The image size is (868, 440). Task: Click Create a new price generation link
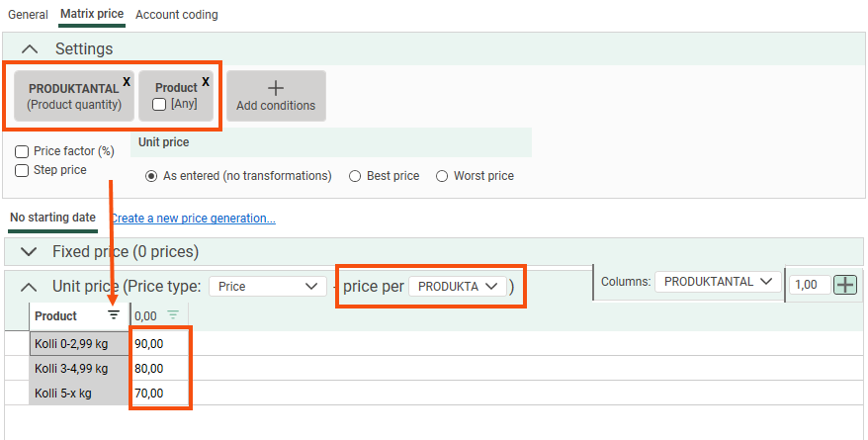tap(193, 218)
